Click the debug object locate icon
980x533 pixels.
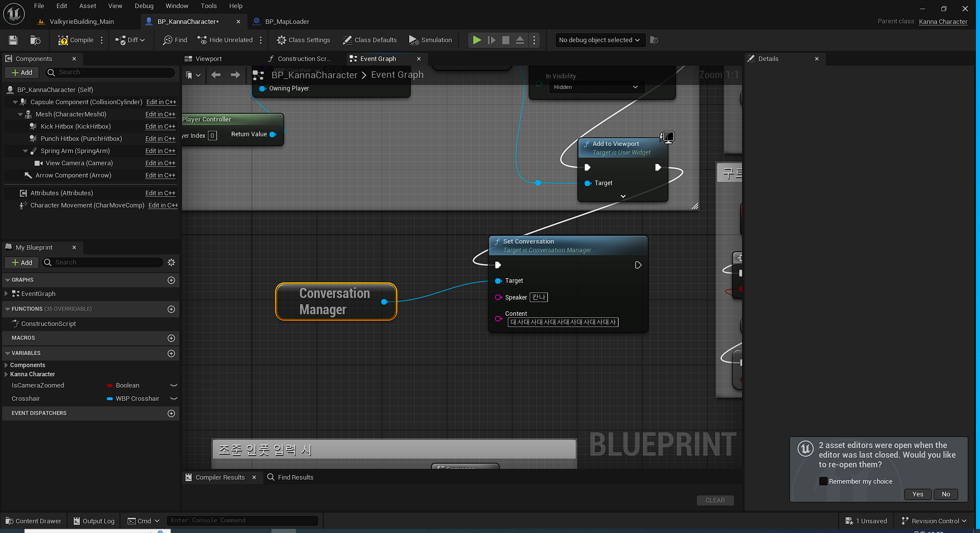tap(654, 40)
